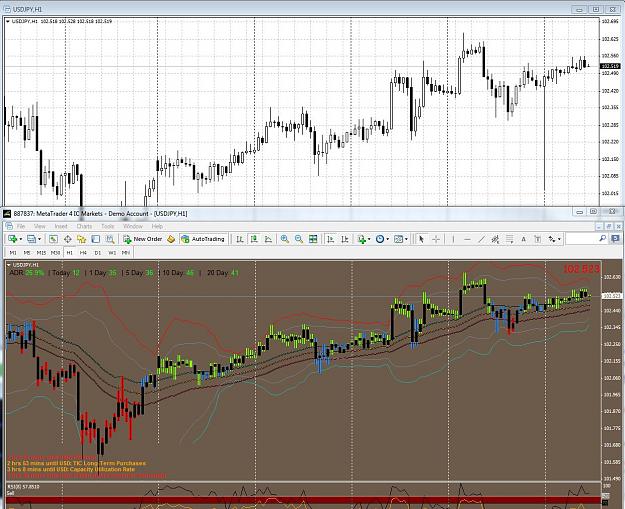The height and width of the screenshot is (509, 625).
Task: Switch chart to bar chart style
Action: coord(240,239)
